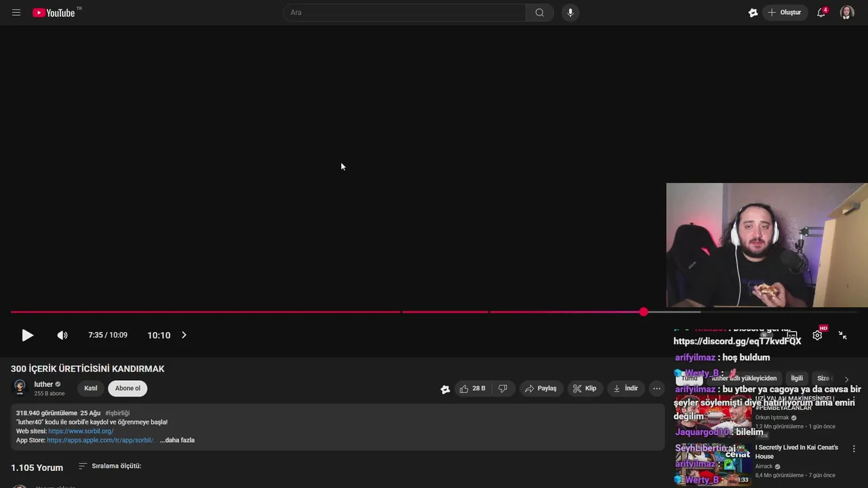This screenshot has height=488, width=868.
Task: Toggle subtitles in the player
Action: (x=791, y=335)
